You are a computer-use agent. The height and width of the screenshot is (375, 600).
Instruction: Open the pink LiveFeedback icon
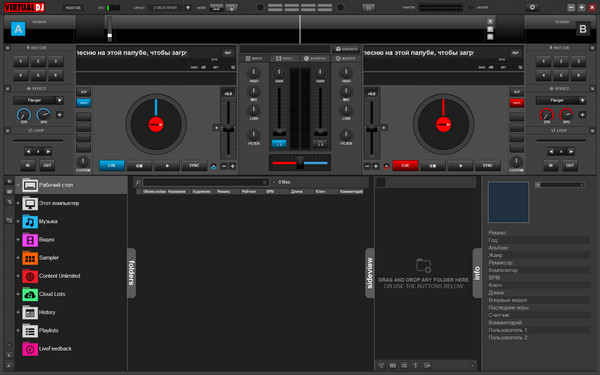click(30, 349)
